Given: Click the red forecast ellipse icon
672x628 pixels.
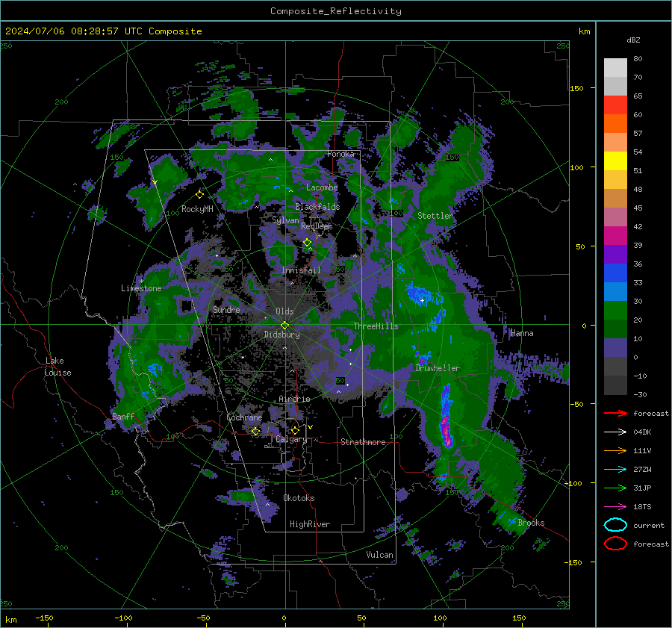Looking at the screenshot, I should click(x=615, y=544).
